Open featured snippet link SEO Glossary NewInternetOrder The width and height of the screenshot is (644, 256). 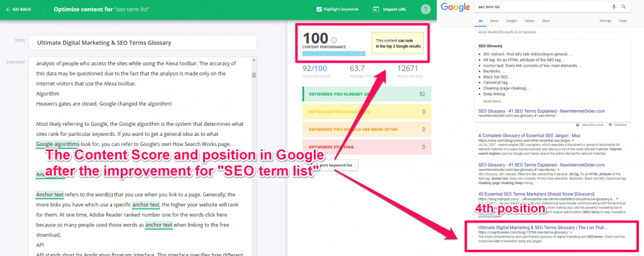[x=541, y=111]
